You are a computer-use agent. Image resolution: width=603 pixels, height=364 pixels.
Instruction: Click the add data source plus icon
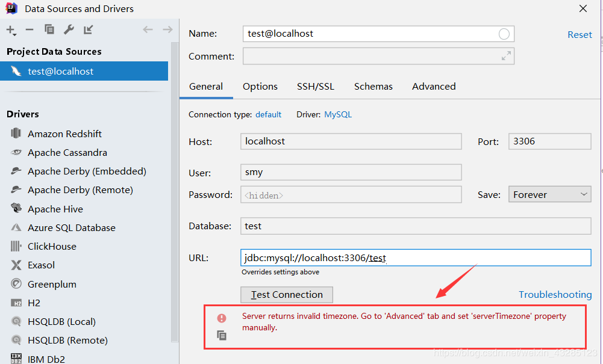point(11,30)
